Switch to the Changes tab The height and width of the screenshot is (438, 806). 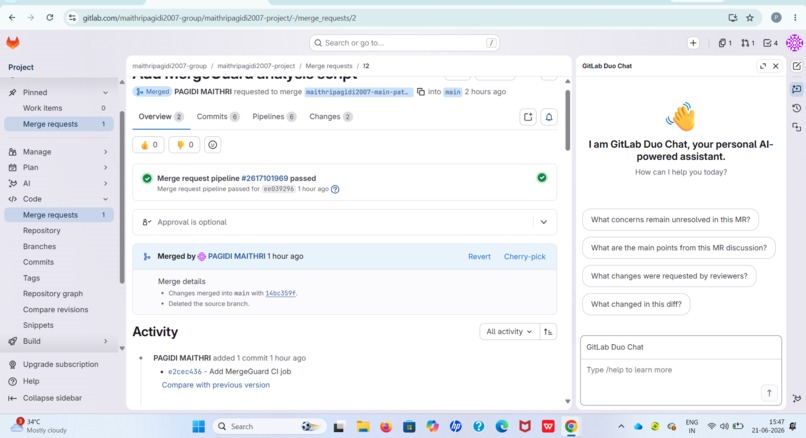pyautogui.click(x=331, y=117)
